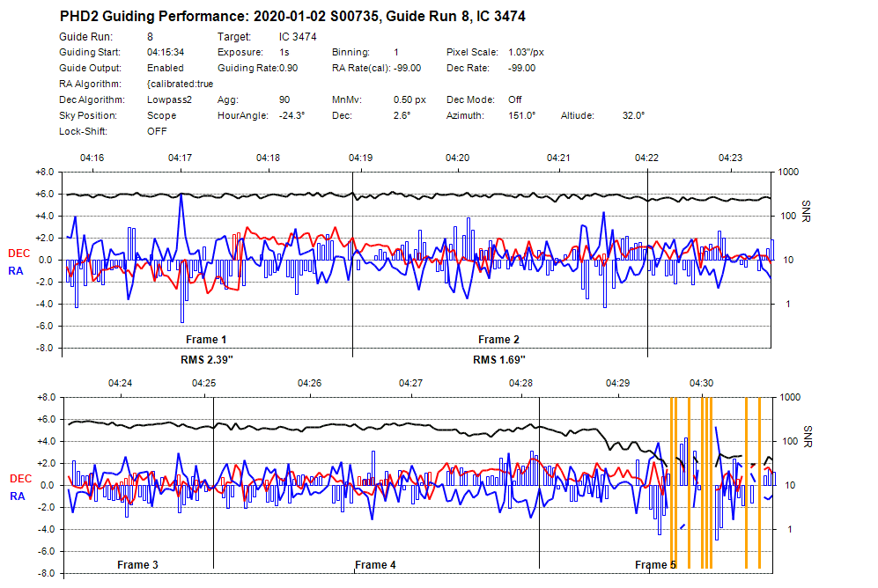Click the SNR axis label on the bottom chart

click(x=808, y=437)
